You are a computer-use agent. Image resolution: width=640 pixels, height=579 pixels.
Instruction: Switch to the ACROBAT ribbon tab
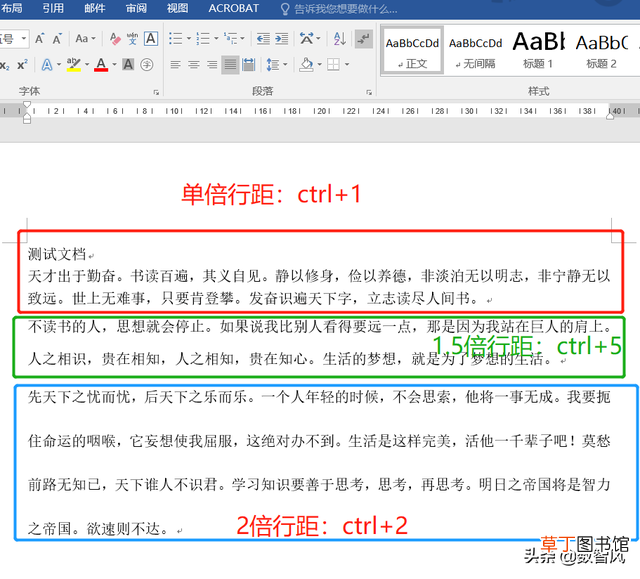233,8
